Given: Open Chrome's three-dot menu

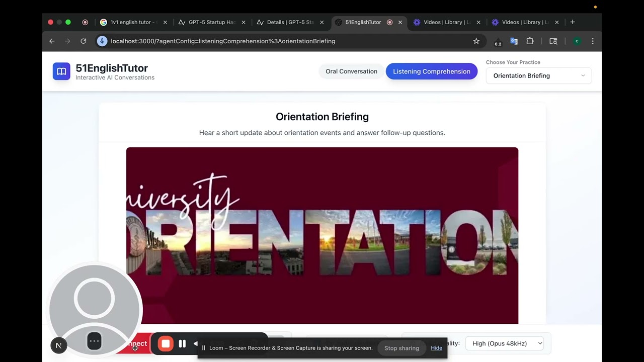Looking at the screenshot, I should pos(593,41).
